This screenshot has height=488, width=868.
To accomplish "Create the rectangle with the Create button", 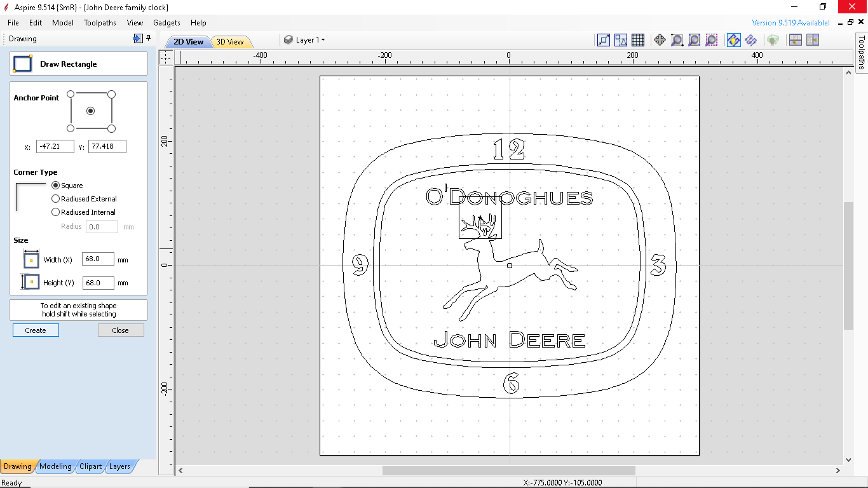I will coord(35,330).
